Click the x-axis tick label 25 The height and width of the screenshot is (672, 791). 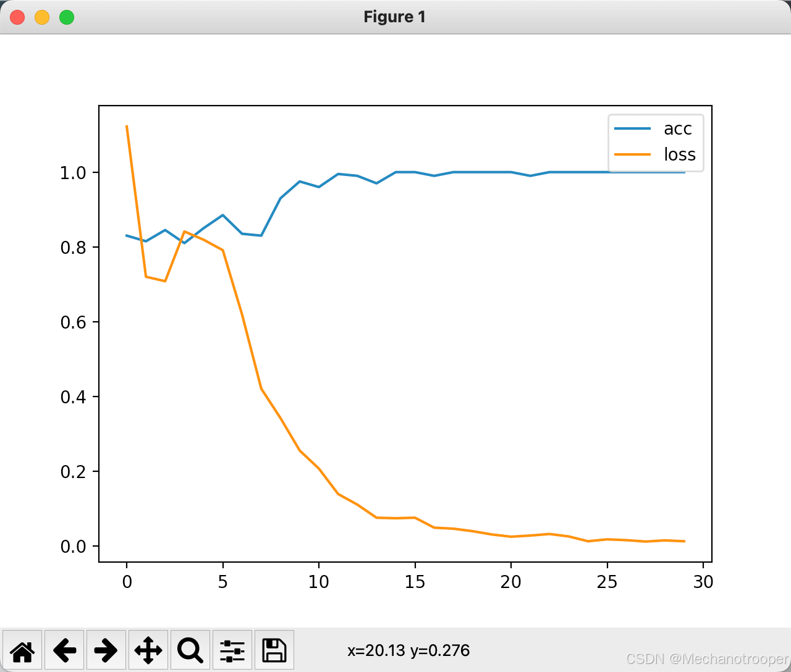(607, 582)
